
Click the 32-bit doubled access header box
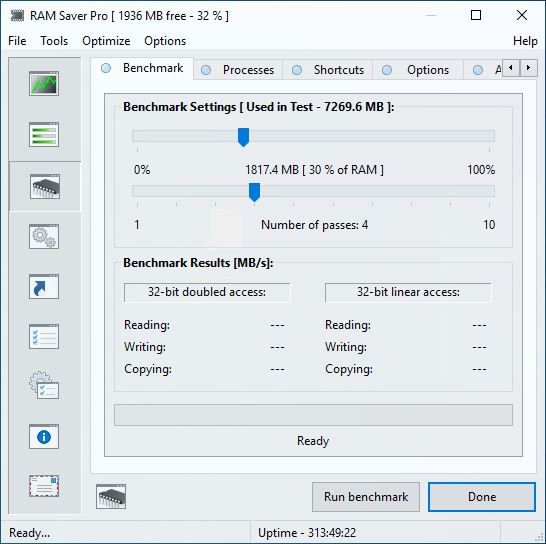click(x=207, y=292)
